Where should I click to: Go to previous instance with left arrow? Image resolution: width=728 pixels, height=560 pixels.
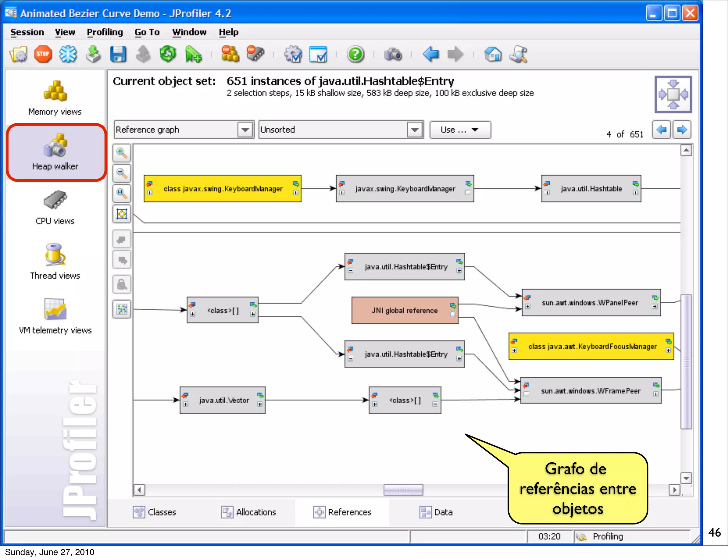(661, 130)
